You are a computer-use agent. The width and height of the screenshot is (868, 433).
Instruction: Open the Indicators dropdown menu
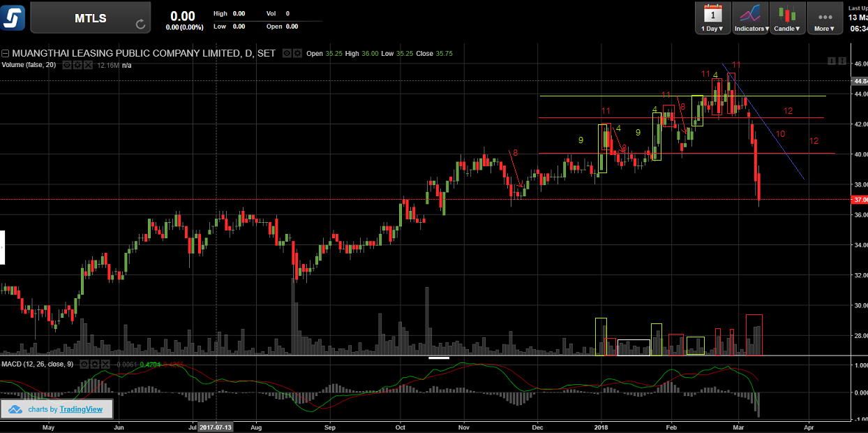pyautogui.click(x=750, y=17)
